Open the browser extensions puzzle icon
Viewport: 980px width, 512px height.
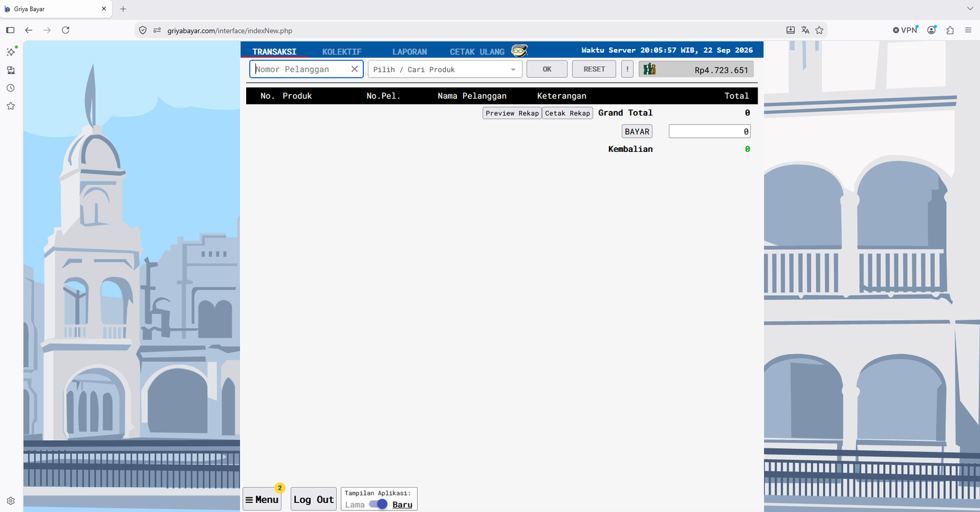click(950, 30)
